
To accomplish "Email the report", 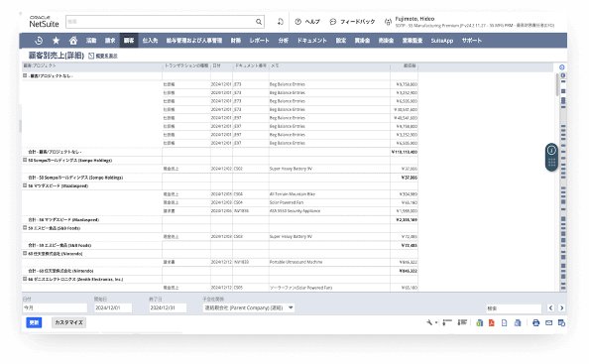I will pyautogui.click(x=548, y=322).
